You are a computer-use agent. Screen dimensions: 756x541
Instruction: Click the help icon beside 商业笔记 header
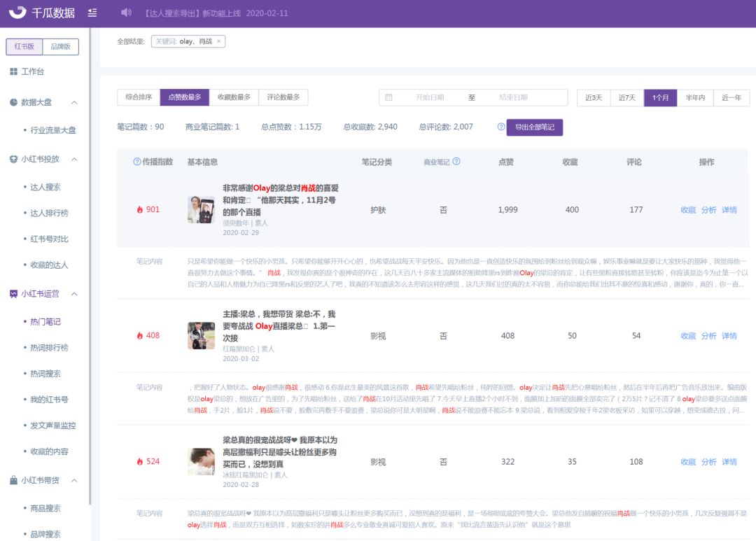click(x=456, y=162)
